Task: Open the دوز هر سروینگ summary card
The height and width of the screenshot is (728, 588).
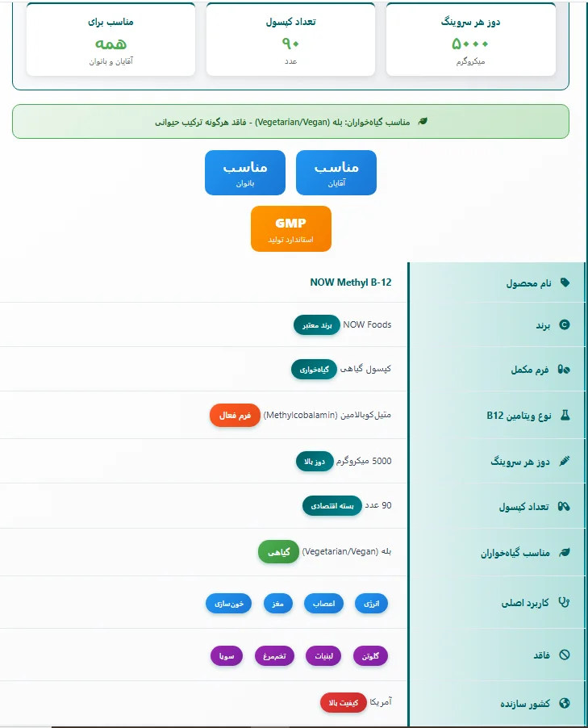Action: pyautogui.click(x=471, y=40)
